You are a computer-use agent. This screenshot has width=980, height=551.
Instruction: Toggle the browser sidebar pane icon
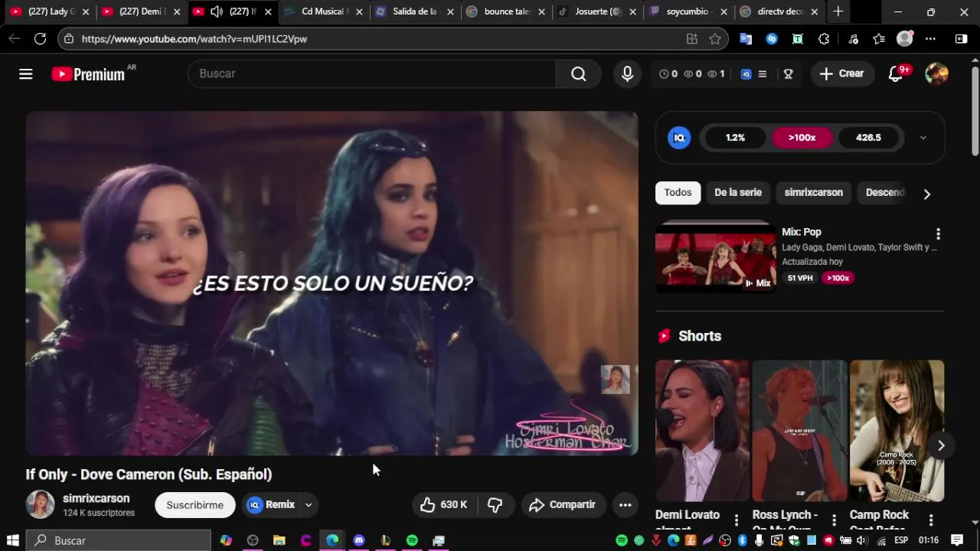point(962,39)
